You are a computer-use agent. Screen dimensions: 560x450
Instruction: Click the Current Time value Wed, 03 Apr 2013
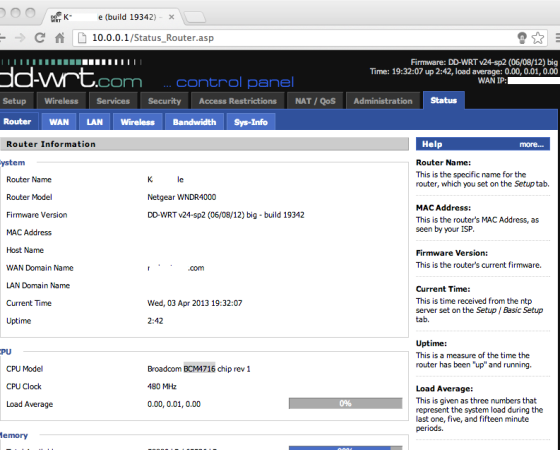point(195,303)
